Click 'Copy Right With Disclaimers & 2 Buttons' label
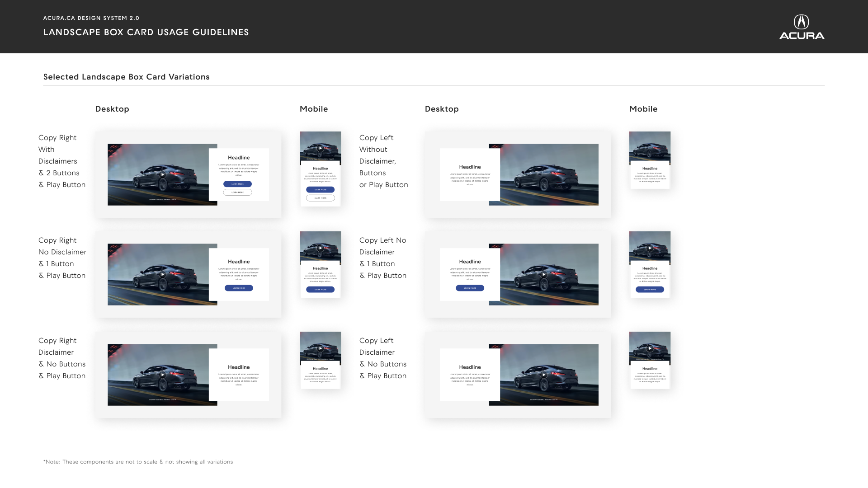The height and width of the screenshot is (488, 868). point(62,161)
